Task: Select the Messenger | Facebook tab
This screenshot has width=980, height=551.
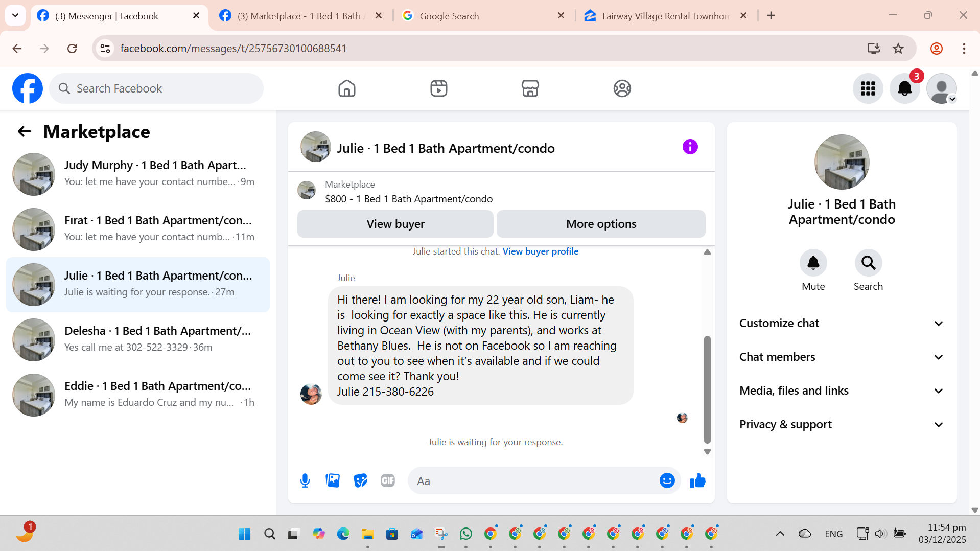Action: tap(119, 16)
